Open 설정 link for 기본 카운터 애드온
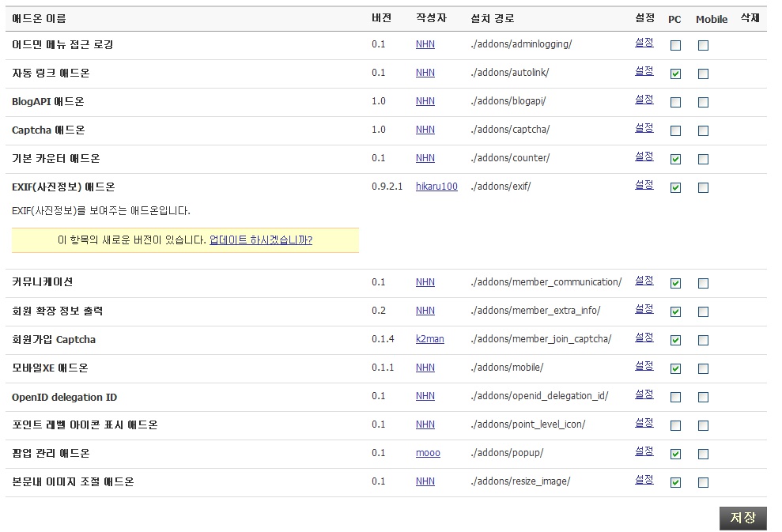 pos(644,157)
